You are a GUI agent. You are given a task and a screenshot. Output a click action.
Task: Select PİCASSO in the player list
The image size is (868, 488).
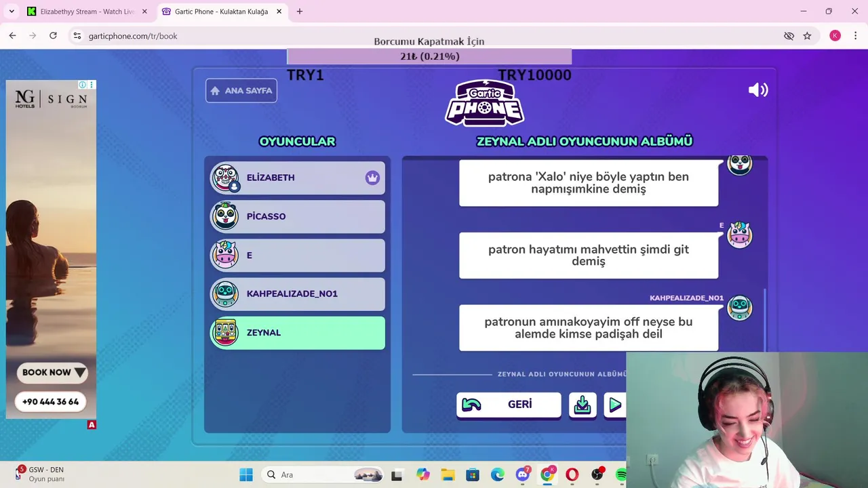coord(297,216)
